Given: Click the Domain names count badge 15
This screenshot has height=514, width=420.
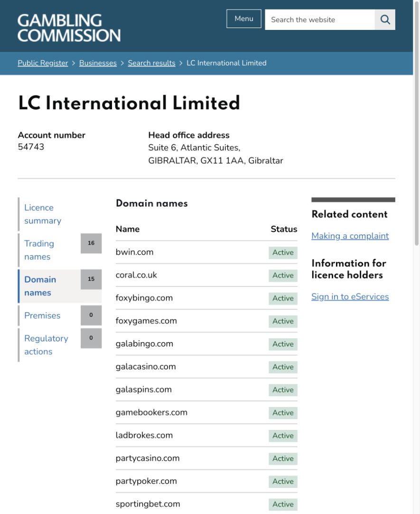Looking at the screenshot, I should 91,279.
